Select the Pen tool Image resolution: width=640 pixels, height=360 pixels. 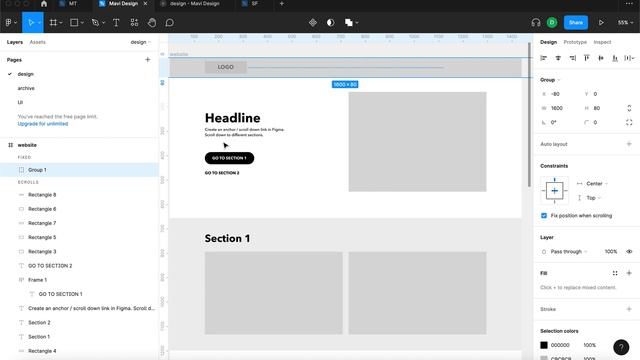click(95, 22)
